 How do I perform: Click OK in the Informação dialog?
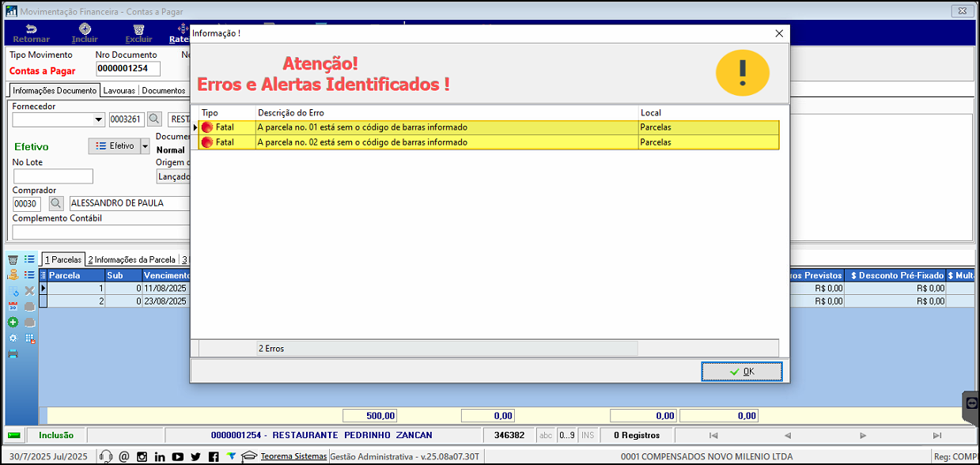[742, 372]
